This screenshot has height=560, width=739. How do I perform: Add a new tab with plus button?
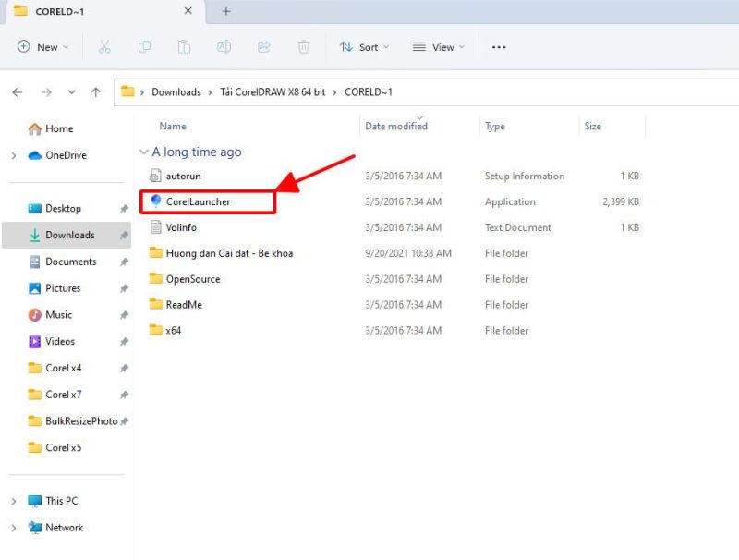[226, 11]
